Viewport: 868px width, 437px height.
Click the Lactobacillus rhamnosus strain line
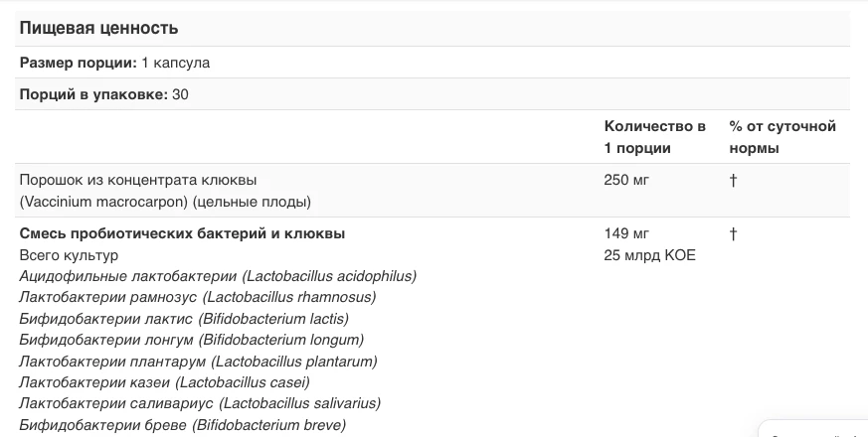(x=198, y=297)
